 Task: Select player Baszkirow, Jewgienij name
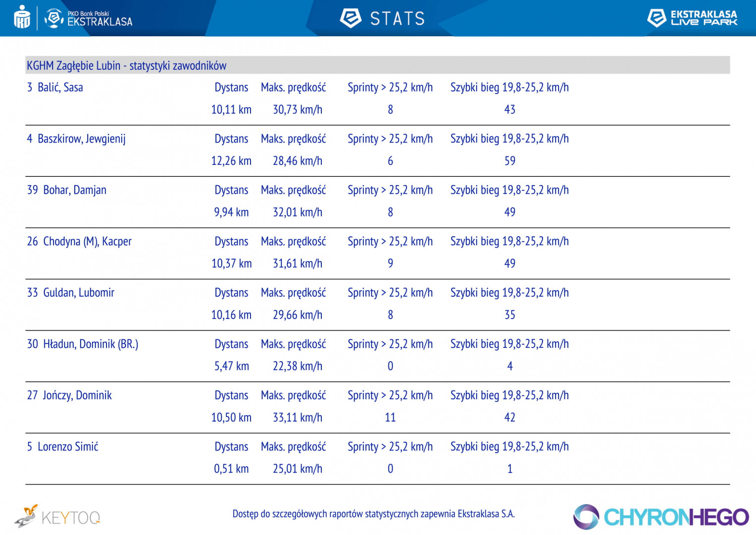[76, 139]
